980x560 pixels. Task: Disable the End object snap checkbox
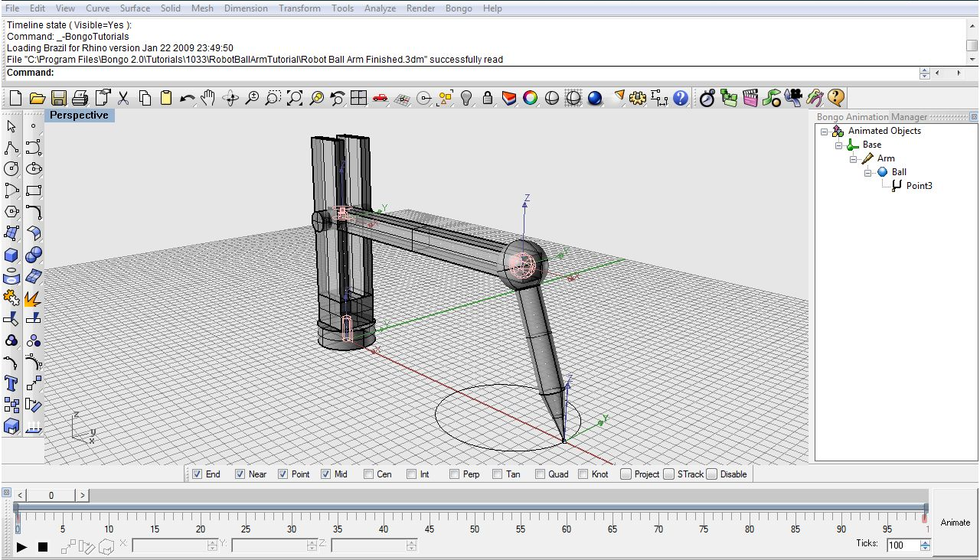coord(198,474)
